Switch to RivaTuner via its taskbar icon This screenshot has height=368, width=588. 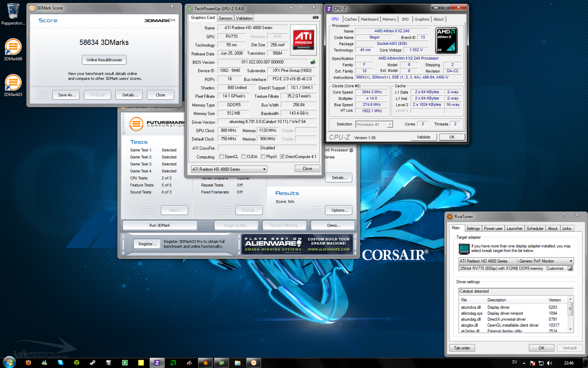205,362
